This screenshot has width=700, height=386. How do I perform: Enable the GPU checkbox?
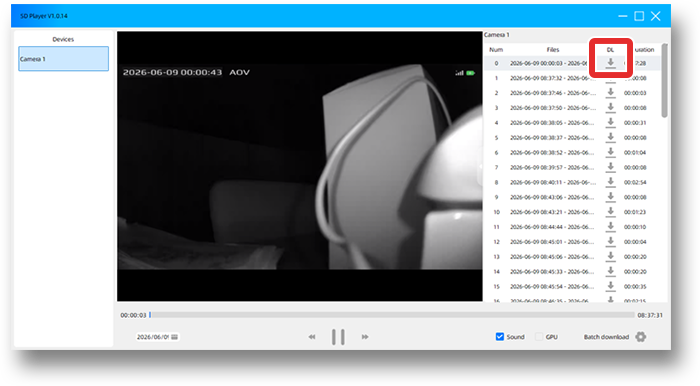pos(539,336)
